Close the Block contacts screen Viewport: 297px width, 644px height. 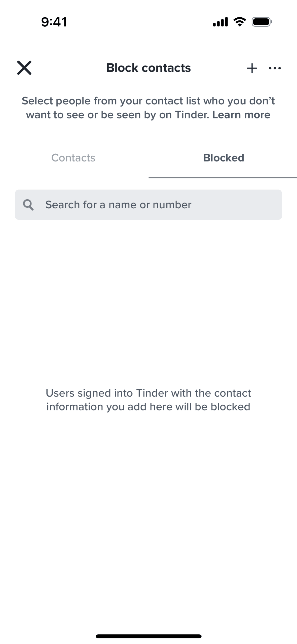(24, 68)
